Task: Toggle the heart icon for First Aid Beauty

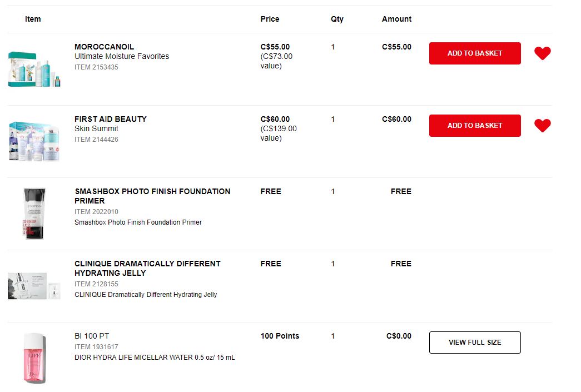Action: [542, 126]
